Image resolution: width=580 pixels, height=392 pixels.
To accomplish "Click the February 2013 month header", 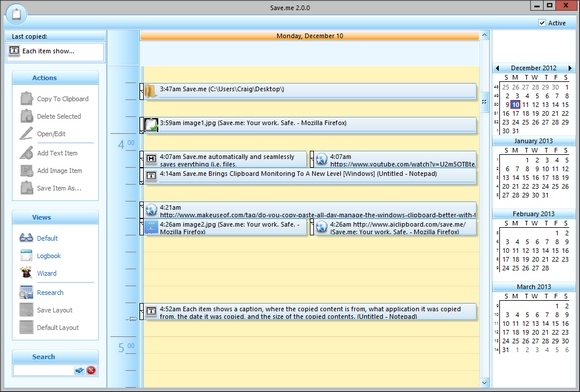I will point(533,214).
